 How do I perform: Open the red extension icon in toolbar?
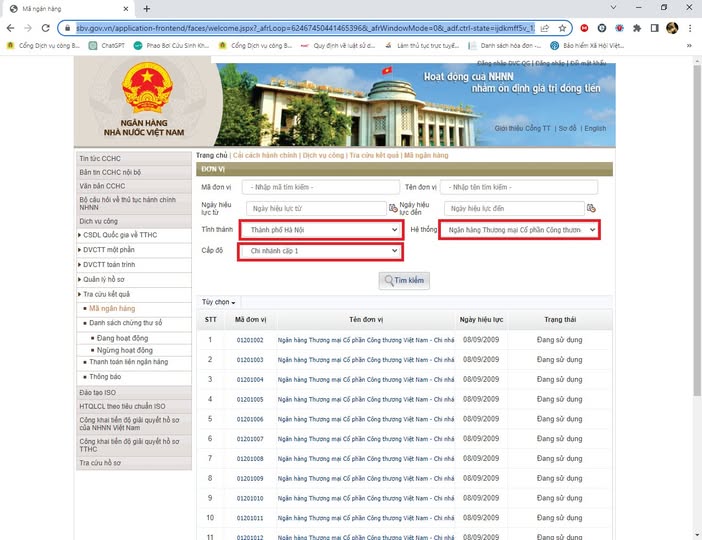584,28
